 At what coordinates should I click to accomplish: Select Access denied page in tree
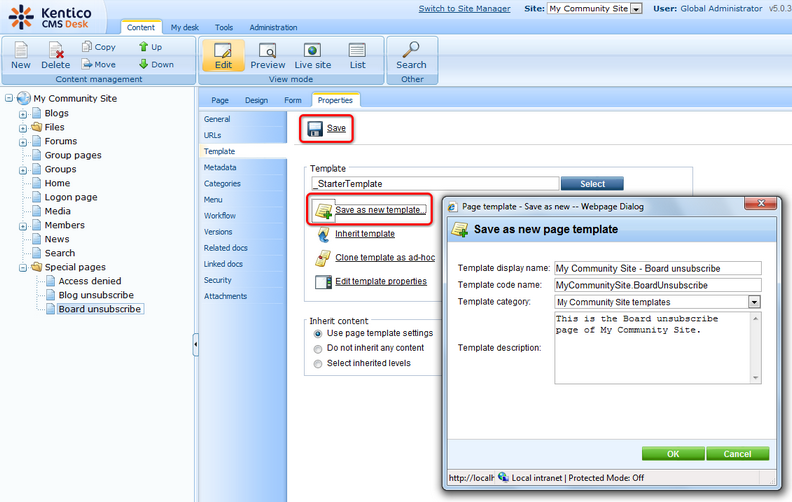click(89, 281)
